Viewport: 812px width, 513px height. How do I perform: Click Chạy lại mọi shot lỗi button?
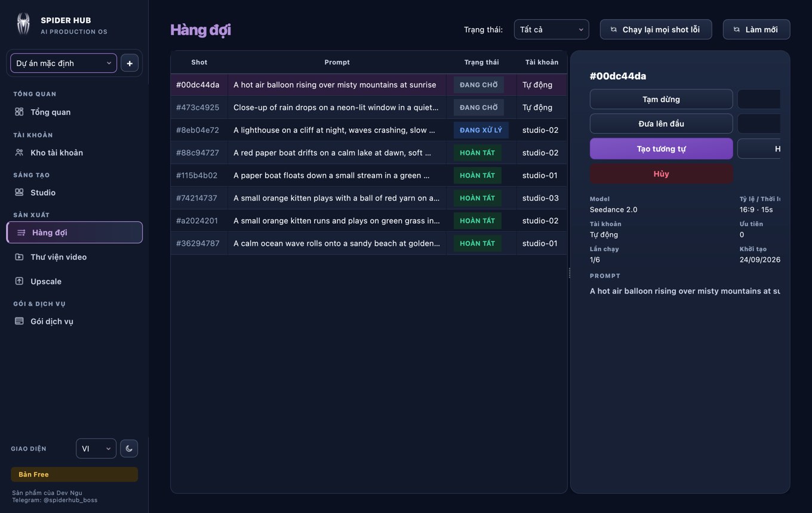pos(656,29)
